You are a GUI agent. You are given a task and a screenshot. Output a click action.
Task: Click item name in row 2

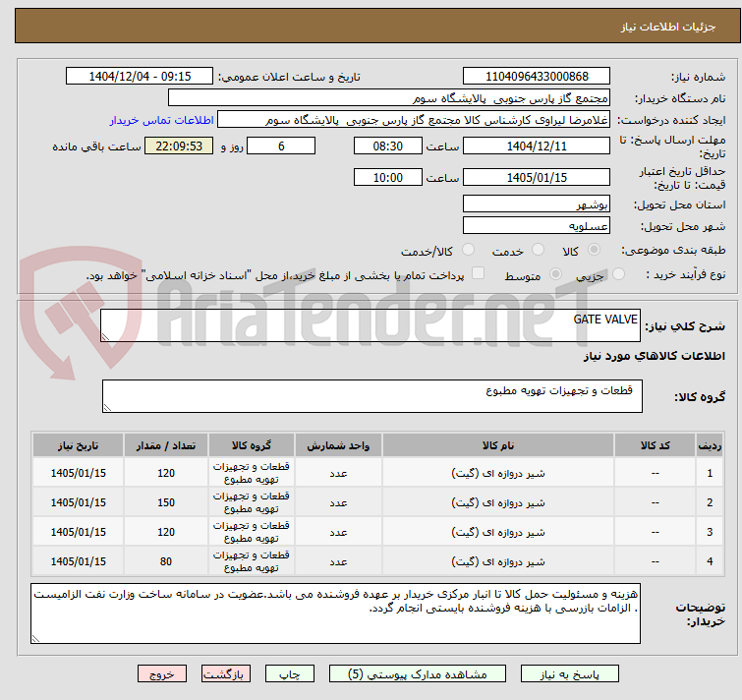498,502
